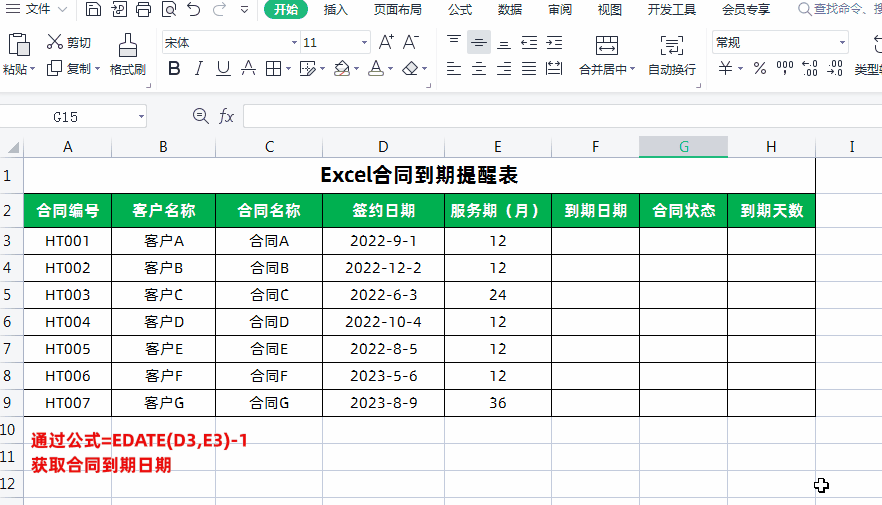Viewport: 882px width, 505px height.
Task: Align text left
Action: [453, 69]
